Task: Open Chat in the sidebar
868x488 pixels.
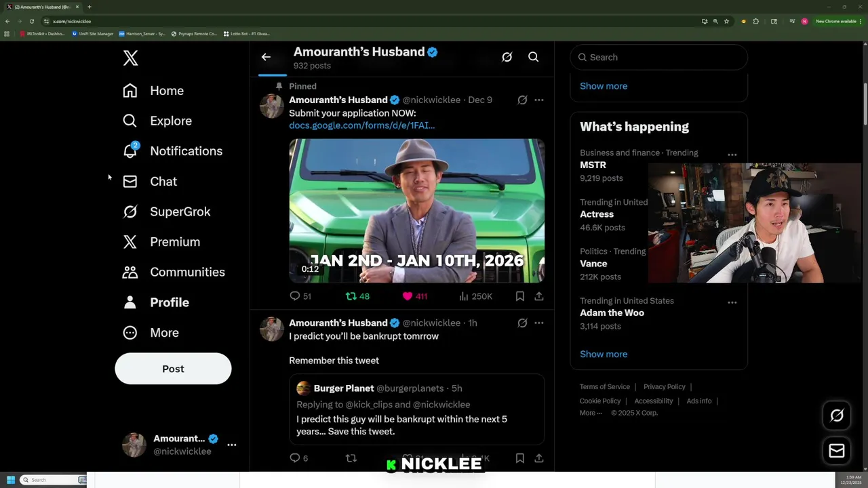Action: (x=150, y=182)
